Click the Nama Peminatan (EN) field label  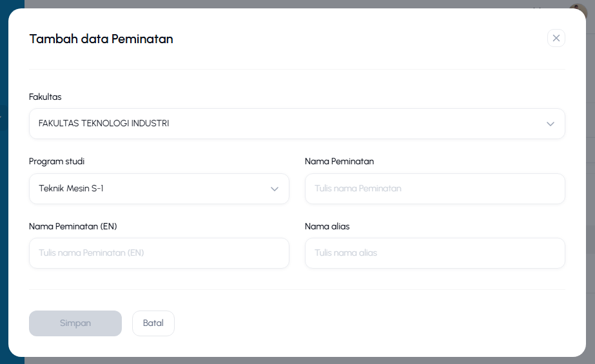pyautogui.click(x=73, y=226)
